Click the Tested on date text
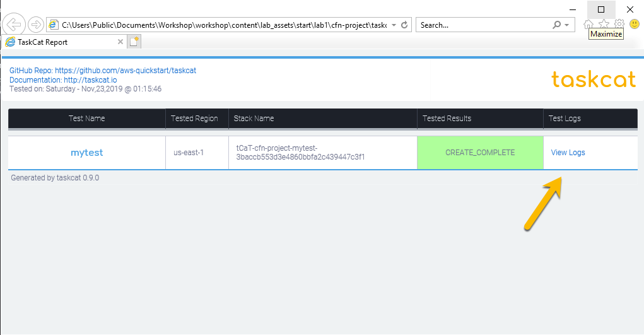Image resolution: width=644 pixels, height=335 pixels. tap(85, 89)
